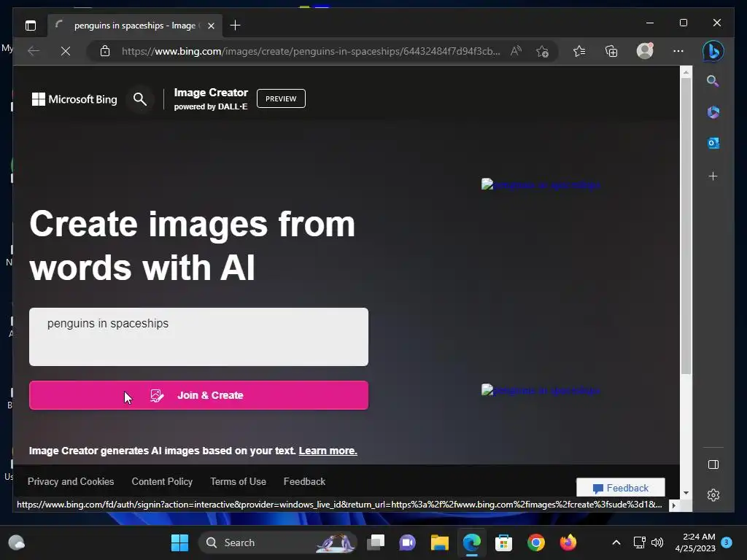Open the Chat app on taskbar
Viewport: 747px width, 560px height.
pos(407,542)
